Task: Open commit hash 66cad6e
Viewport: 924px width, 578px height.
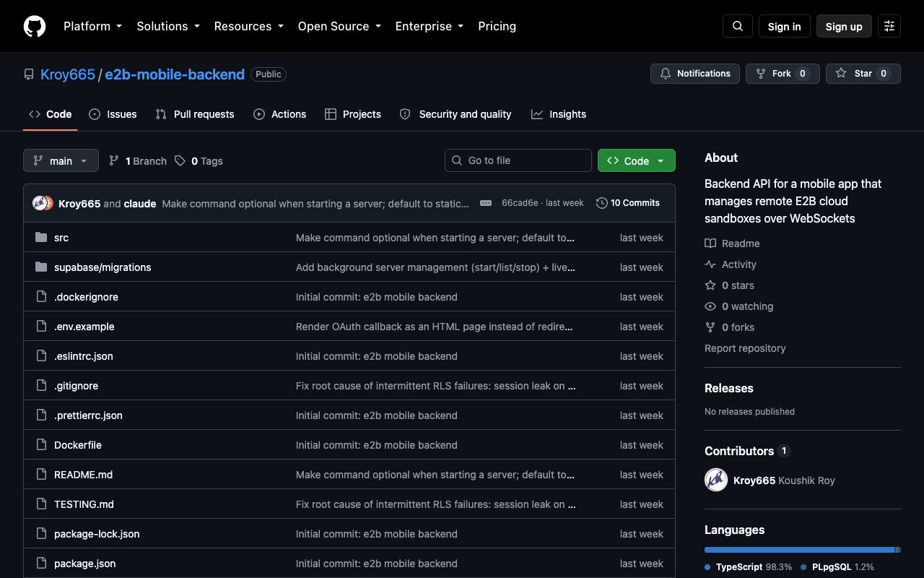Action: coord(520,203)
